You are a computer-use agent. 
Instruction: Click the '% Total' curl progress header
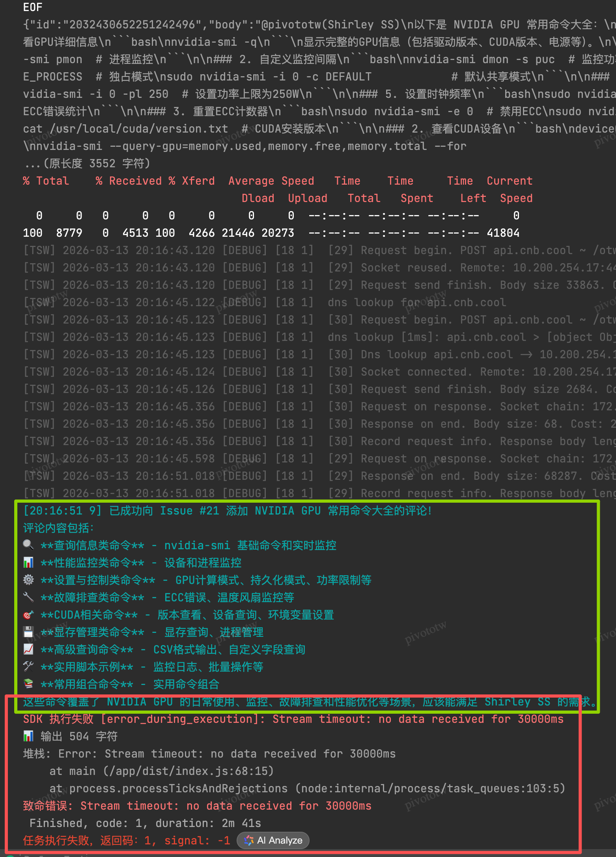pos(46,181)
